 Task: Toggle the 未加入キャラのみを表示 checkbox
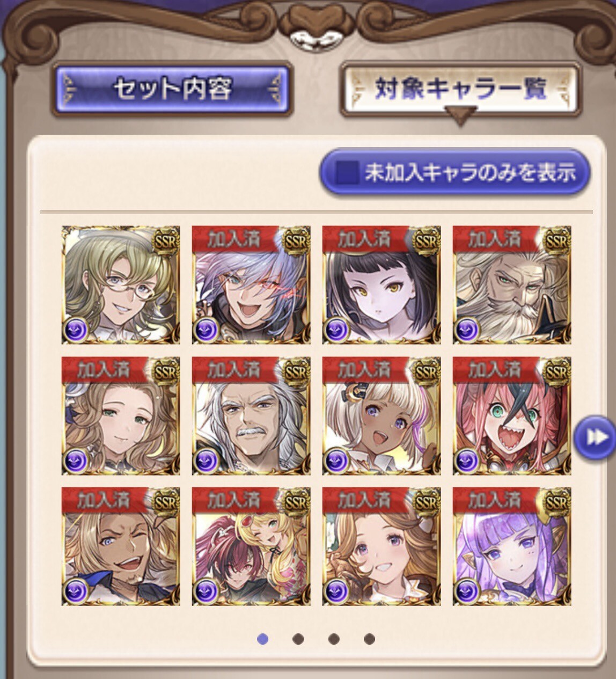[x=347, y=173]
